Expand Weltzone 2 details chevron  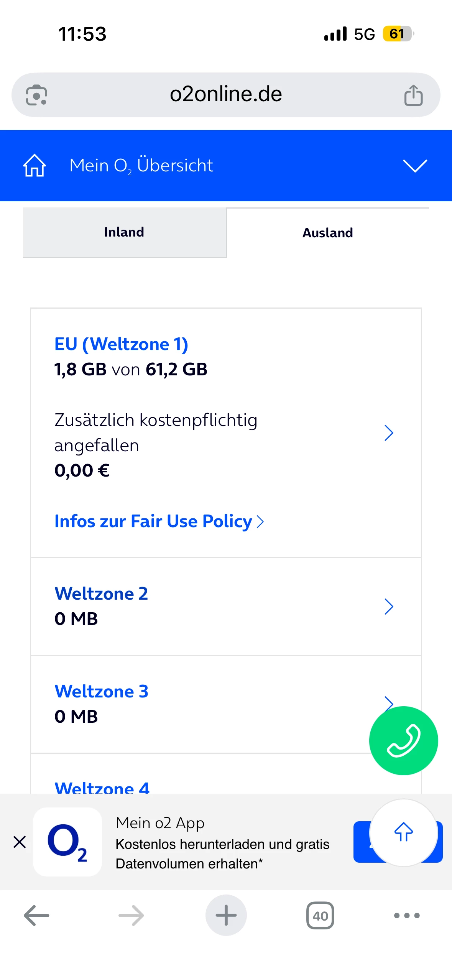[389, 607]
